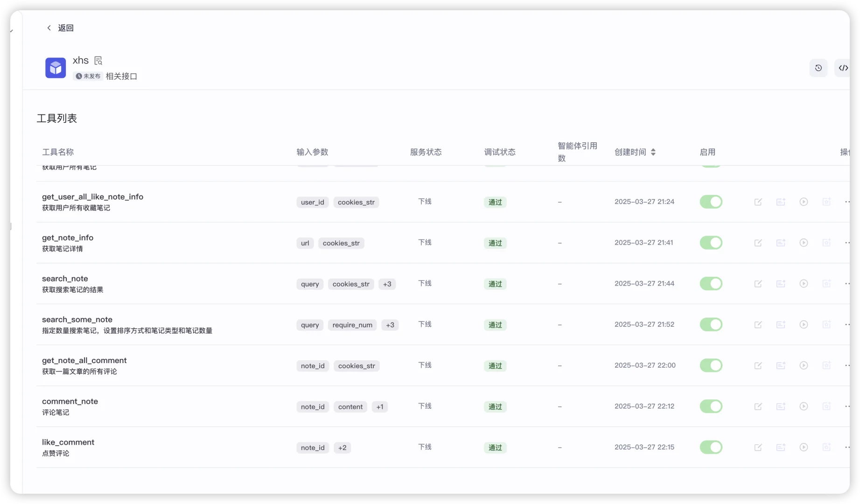Viewport: 860px width, 504px height.
Task: Open the search_note tool by its name
Action: [x=65, y=279]
